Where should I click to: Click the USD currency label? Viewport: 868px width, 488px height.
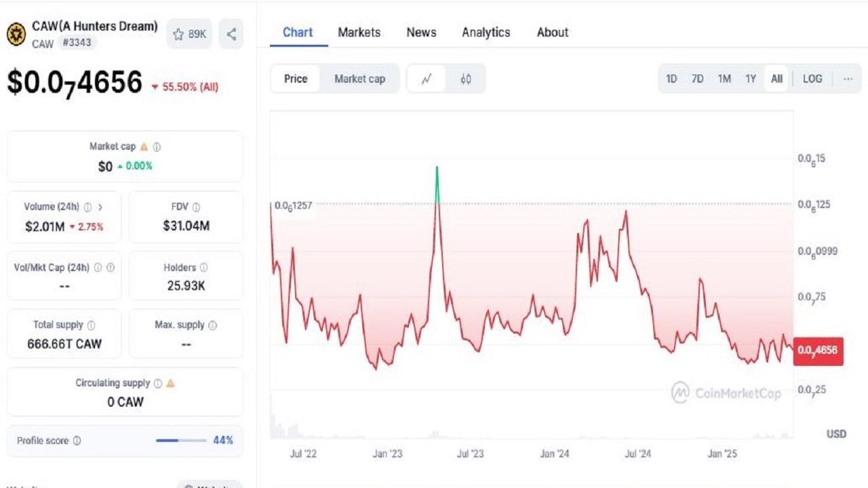[836, 433]
